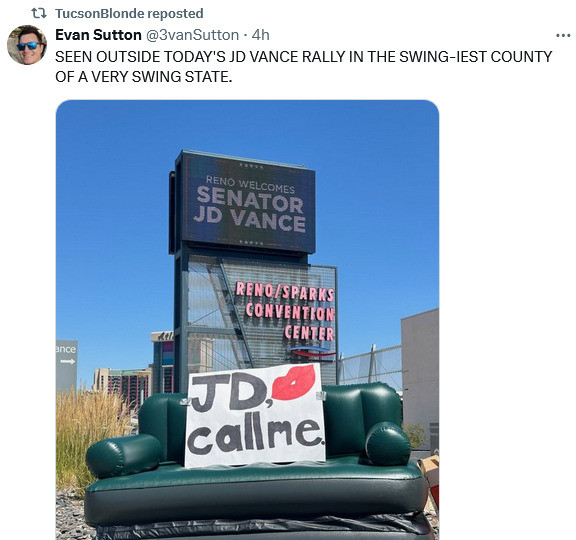The image size is (576, 540).
Task: Click the repost arrows icon
Action: point(39,14)
